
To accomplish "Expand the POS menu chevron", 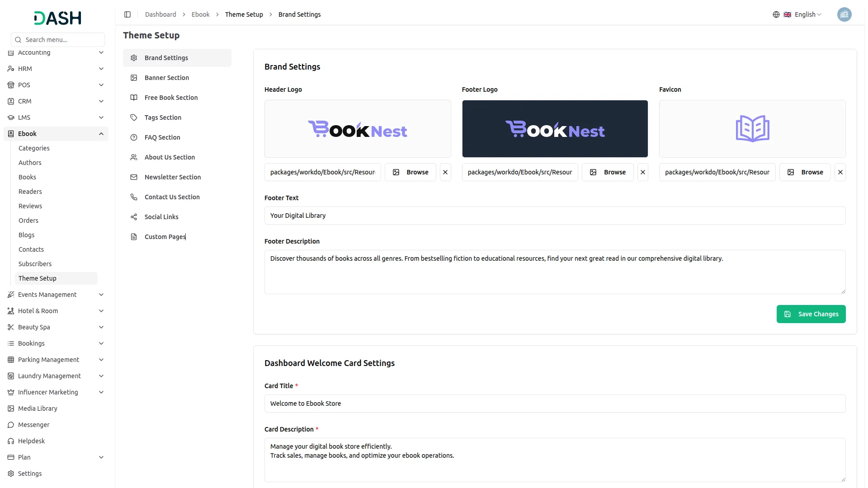I will (101, 85).
